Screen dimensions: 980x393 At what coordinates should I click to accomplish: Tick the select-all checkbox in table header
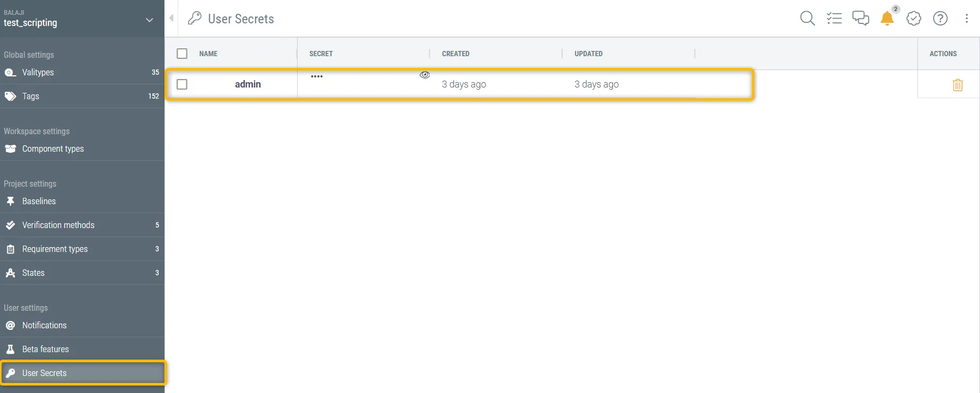[x=182, y=54]
